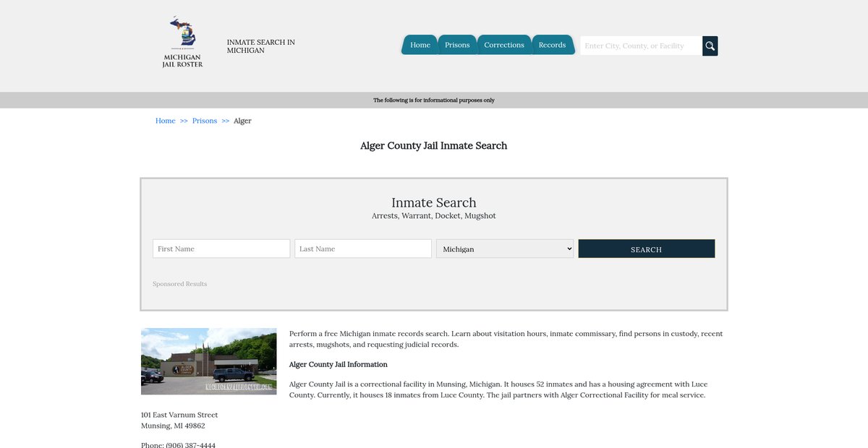This screenshot has width=868, height=448.
Task: Open the Corrections navigation tab
Action: (504, 45)
